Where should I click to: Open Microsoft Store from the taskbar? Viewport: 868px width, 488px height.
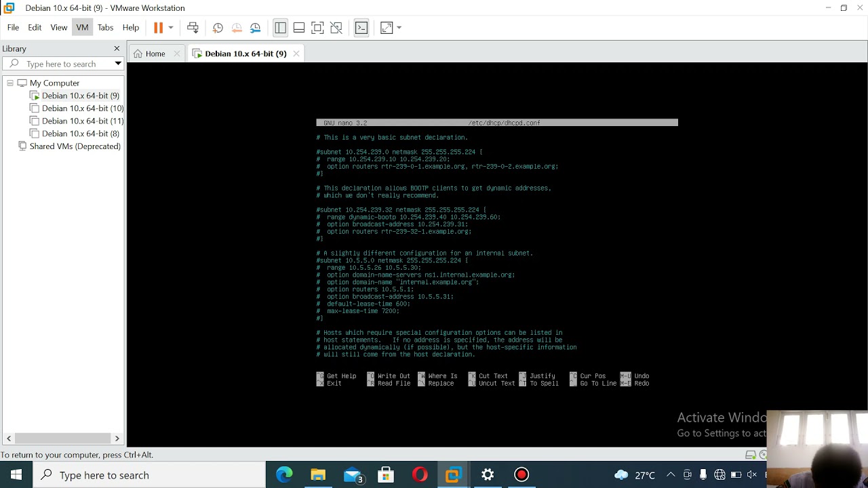[x=386, y=475]
